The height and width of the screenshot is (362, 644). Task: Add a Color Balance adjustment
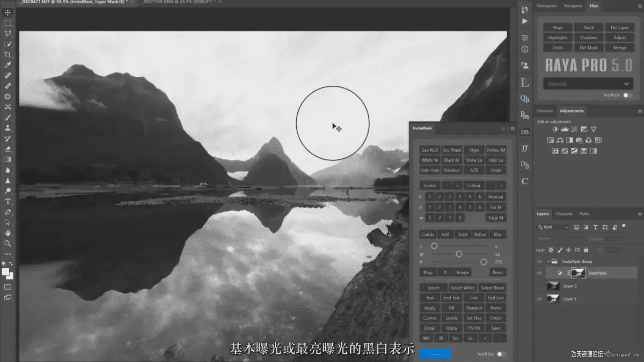(560, 140)
